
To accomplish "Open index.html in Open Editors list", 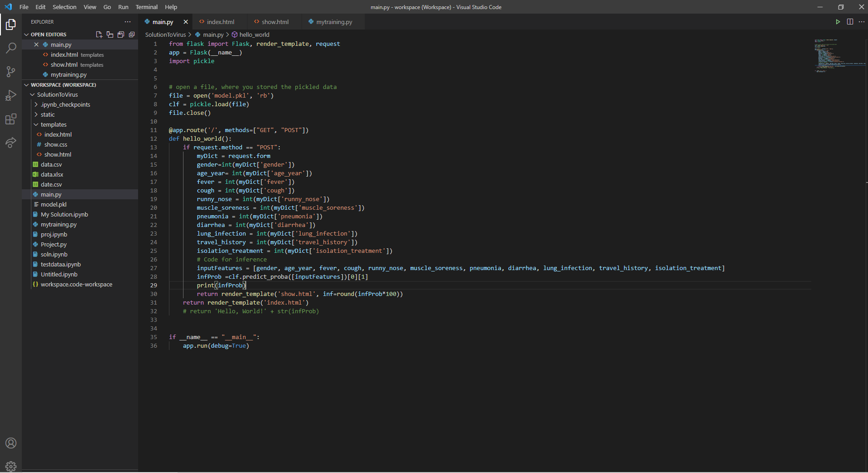I will point(80,54).
